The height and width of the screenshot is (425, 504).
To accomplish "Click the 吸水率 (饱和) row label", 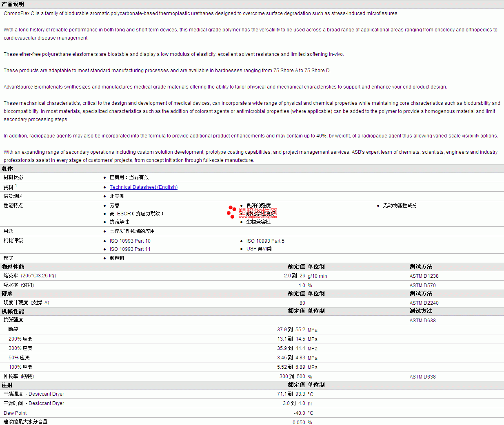I will click(19, 285).
